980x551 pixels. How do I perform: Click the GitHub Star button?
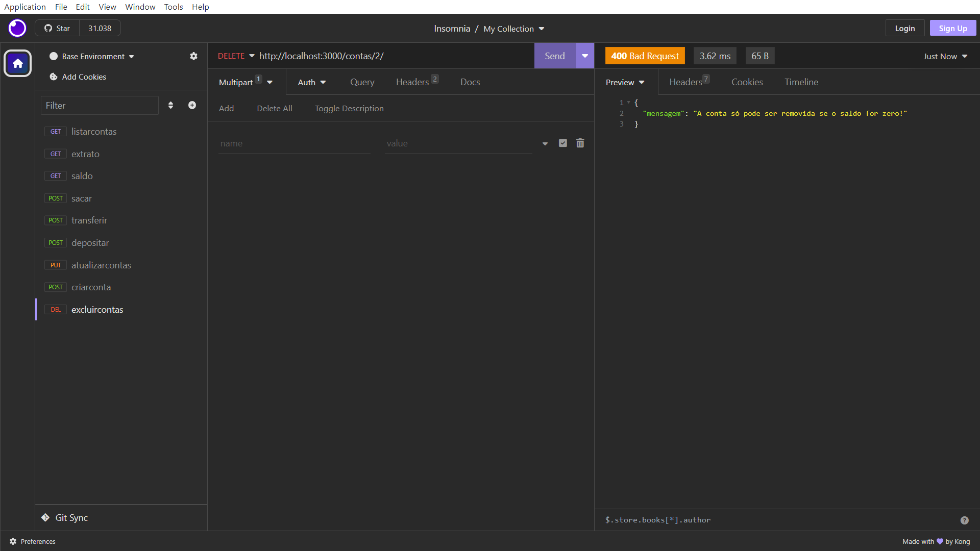57,28
